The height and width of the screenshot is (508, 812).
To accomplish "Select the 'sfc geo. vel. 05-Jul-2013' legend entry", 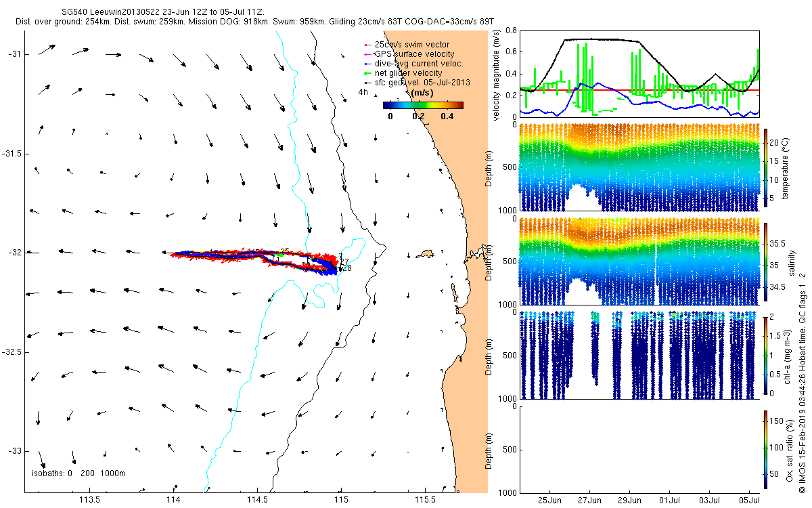I will tap(417, 83).
